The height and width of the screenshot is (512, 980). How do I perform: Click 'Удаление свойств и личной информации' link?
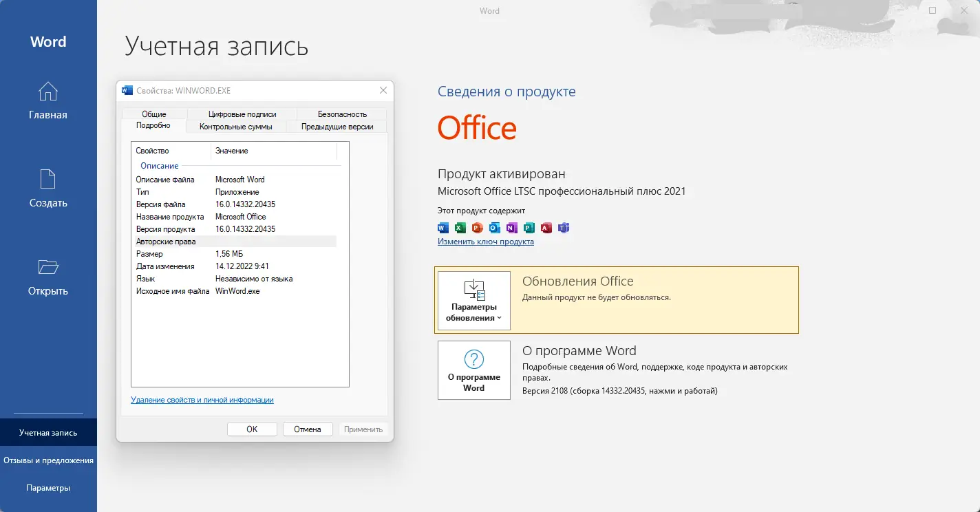[202, 400]
